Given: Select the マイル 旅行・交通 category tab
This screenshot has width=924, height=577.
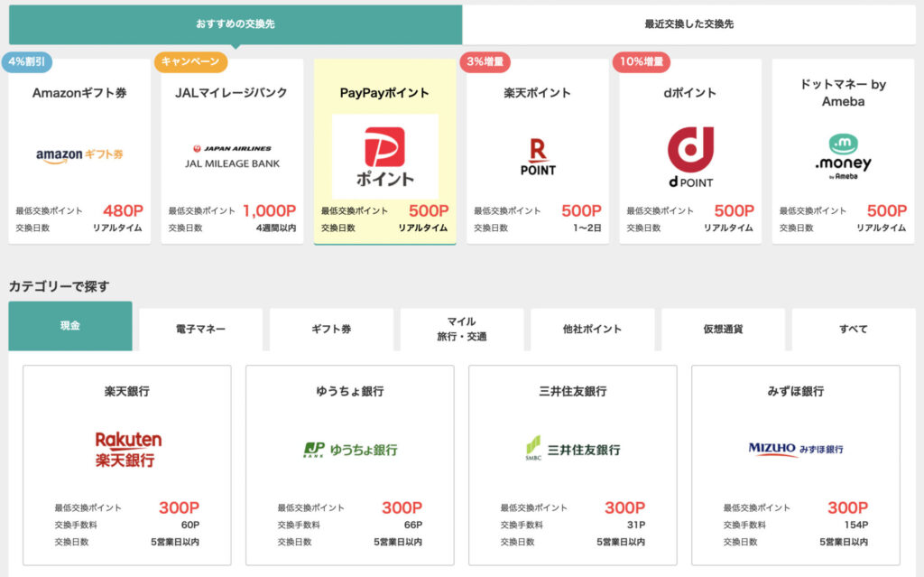Looking at the screenshot, I should coord(462,330).
